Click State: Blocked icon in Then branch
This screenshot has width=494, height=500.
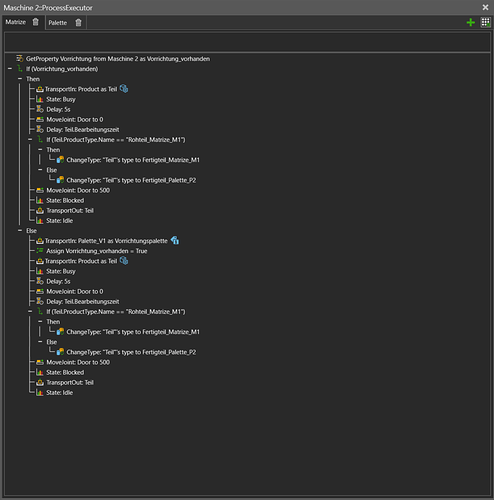40,200
